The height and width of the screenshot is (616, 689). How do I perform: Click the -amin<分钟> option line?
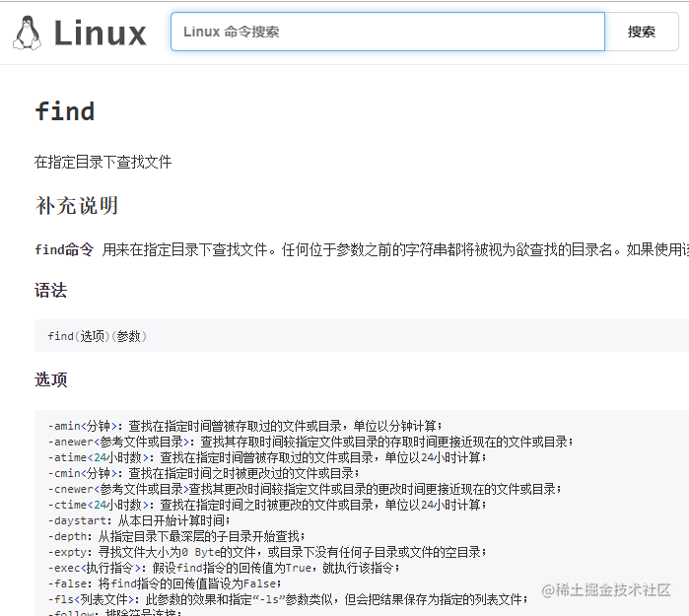[x=244, y=426]
